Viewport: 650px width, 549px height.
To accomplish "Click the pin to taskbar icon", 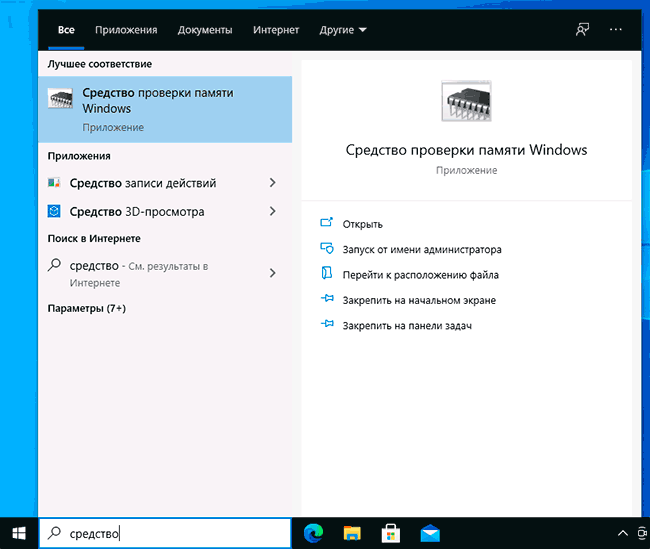I will [x=327, y=324].
